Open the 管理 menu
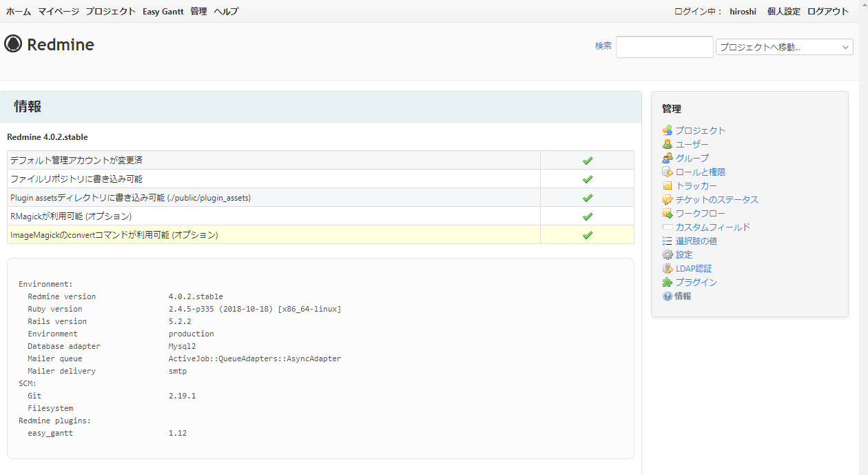This screenshot has width=868, height=475. (198, 11)
